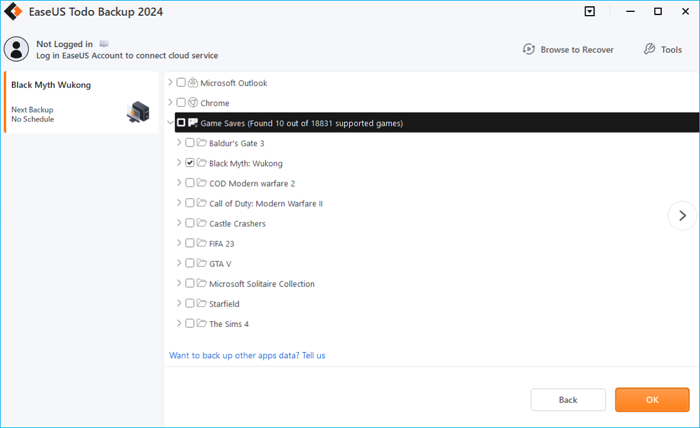Image resolution: width=700 pixels, height=428 pixels.
Task: Tick the Microsoft Outlook checkbox
Action: click(181, 83)
